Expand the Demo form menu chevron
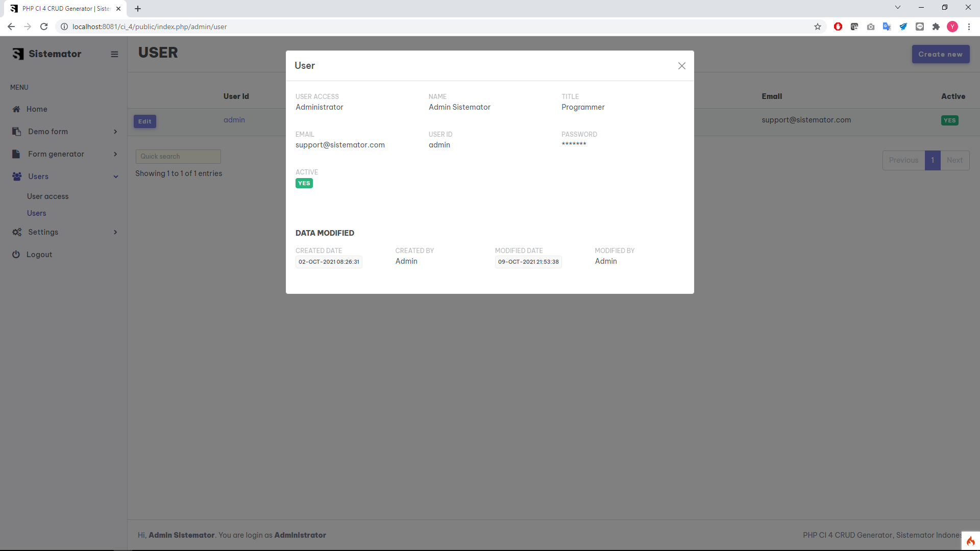The height and width of the screenshot is (551, 980). 115,132
